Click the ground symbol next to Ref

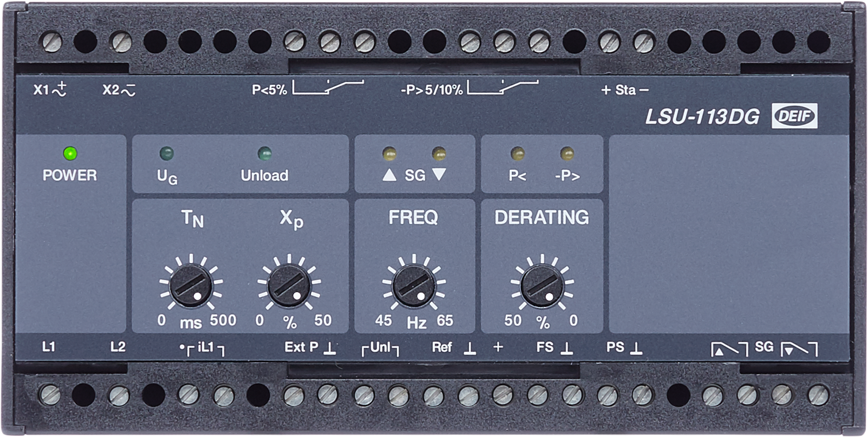(469, 349)
